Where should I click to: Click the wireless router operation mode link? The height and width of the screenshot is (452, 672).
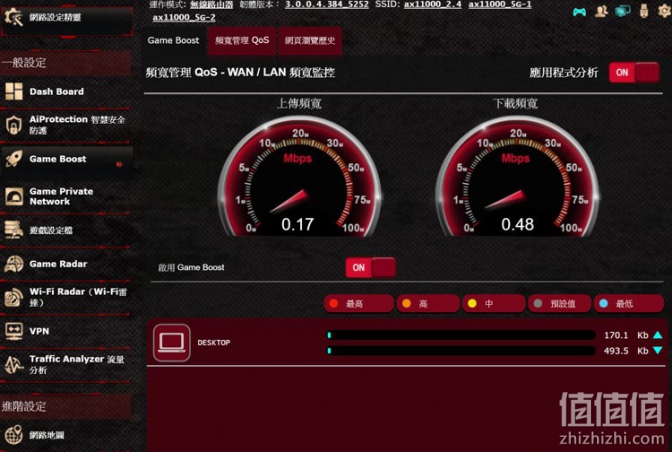pos(212,4)
